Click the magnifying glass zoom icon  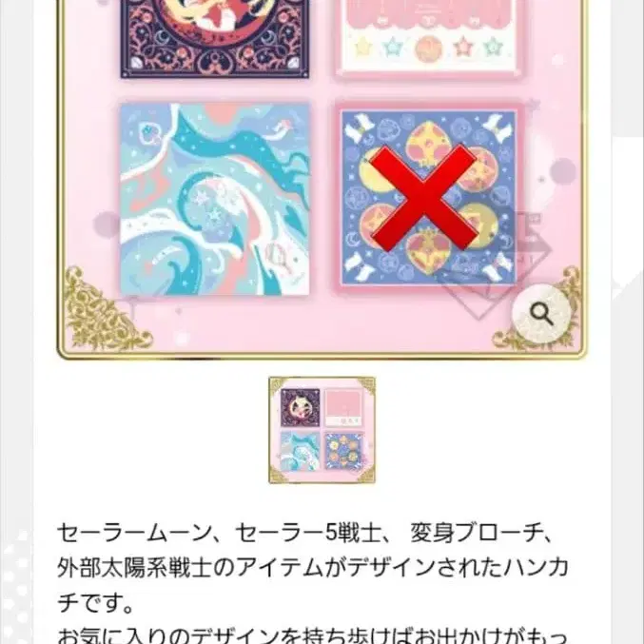click(x=541, y=315)
